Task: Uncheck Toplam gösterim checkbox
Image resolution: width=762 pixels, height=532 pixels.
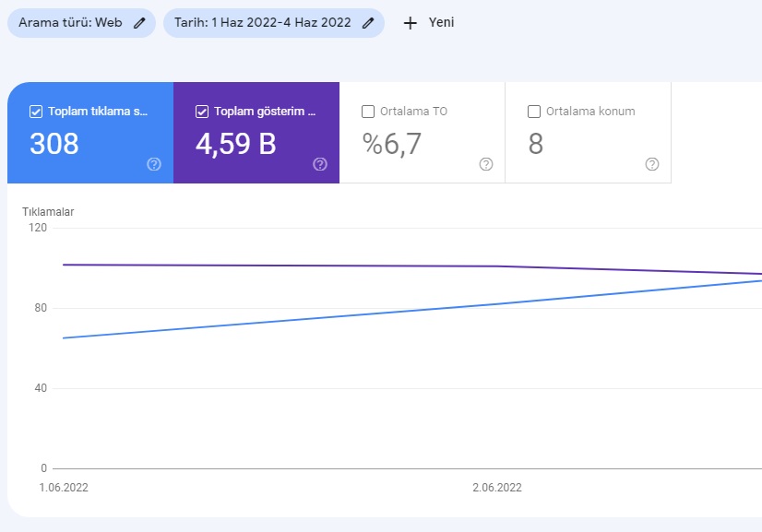Action: pyautogui.click(x=202, y=112)
